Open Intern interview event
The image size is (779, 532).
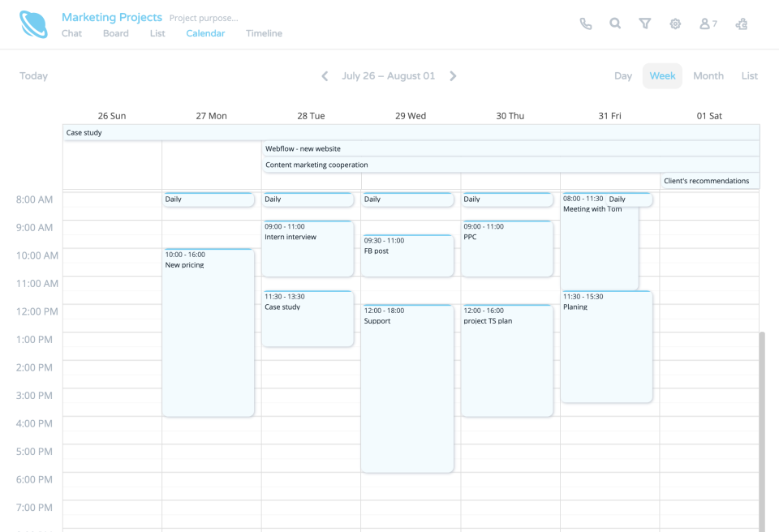click(308, 248)
